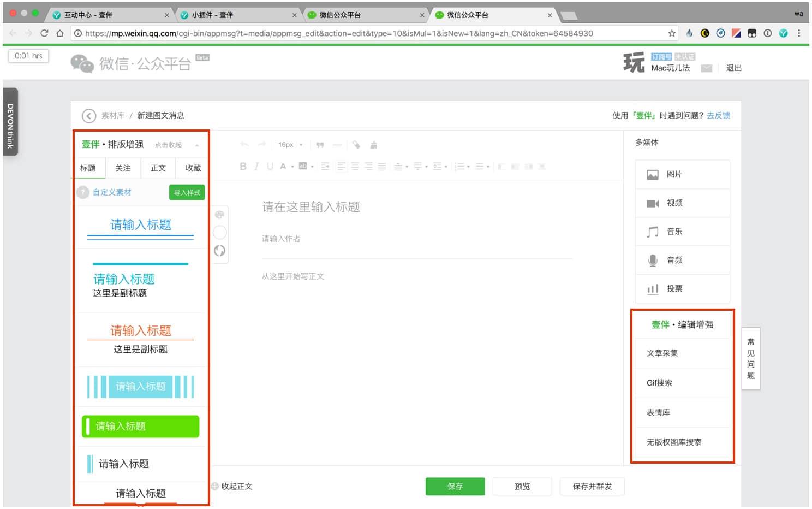812x509 pixels.
Task: Clear formatting with the broom icon
Action: point(374,145)
